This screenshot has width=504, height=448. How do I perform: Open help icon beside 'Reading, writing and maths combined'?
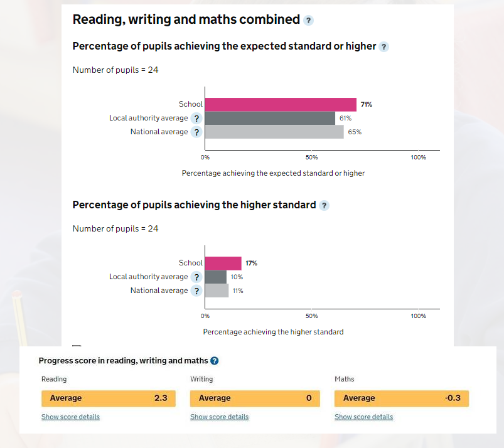point(308,20)
